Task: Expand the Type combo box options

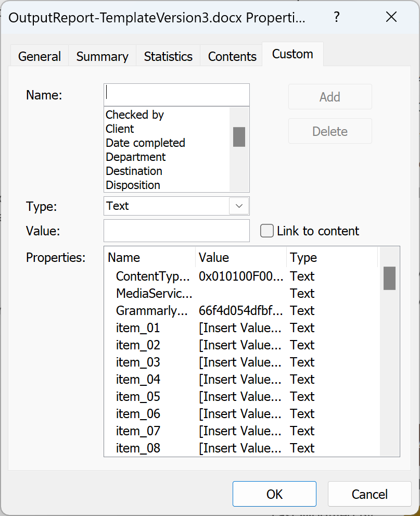Action: click(x=239, y=206)
